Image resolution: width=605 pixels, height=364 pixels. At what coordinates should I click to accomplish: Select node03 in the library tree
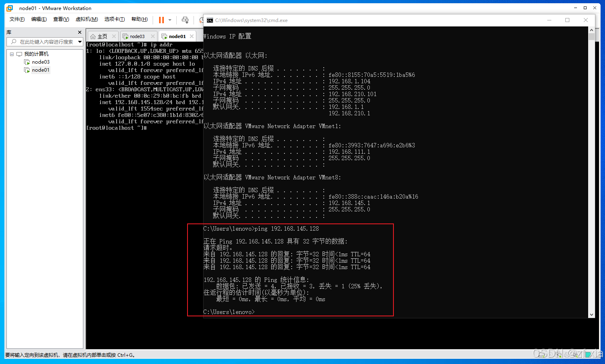[41, 62]
